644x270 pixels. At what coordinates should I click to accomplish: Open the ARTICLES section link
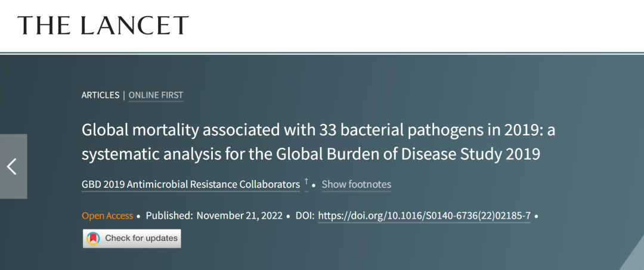click(x=100, y=95)
